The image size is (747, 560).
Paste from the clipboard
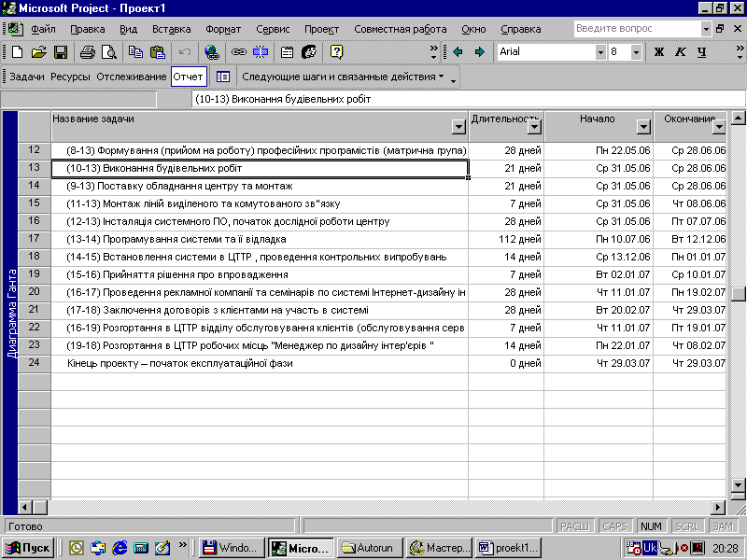(158, 52)
